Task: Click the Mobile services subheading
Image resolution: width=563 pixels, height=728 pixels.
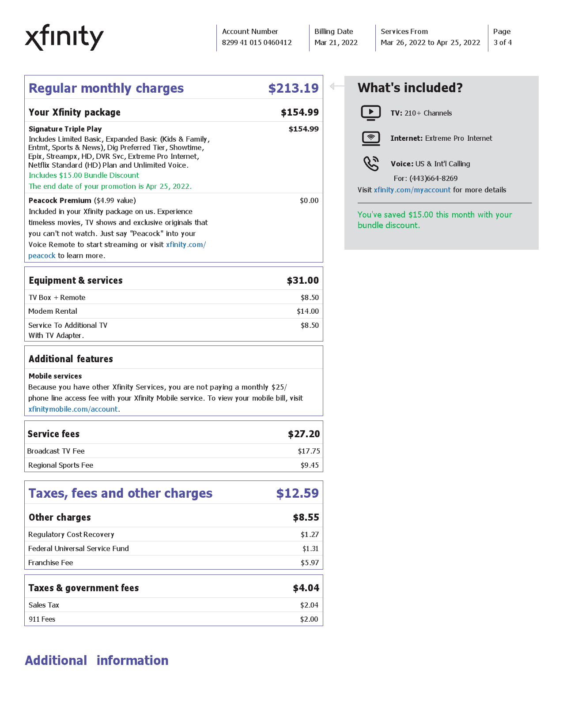Action: point(55,376)
